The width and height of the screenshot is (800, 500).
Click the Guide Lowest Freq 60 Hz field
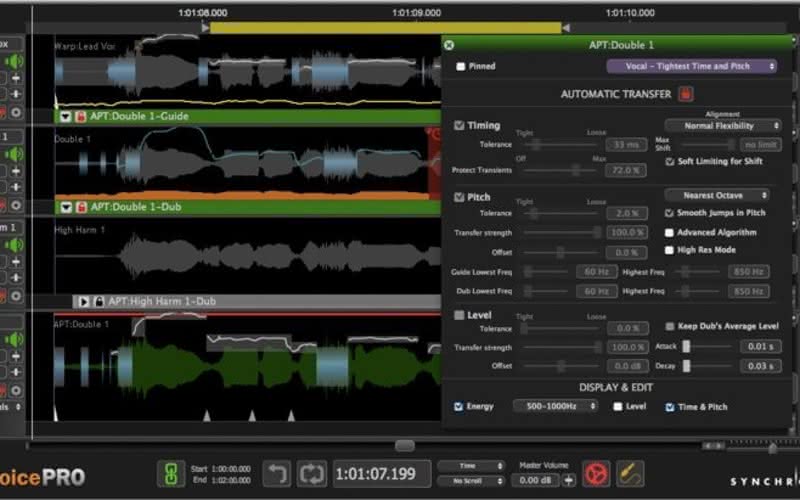597,272
